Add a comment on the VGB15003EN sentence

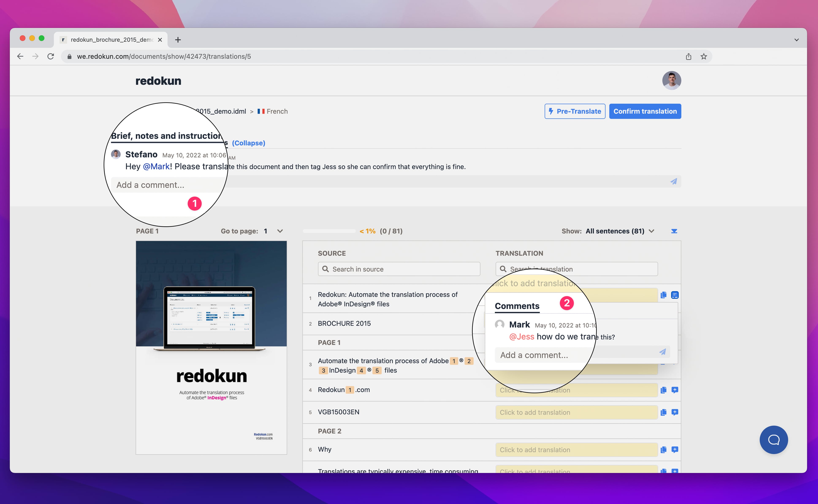pyautogui.click(x=675, y=412)
